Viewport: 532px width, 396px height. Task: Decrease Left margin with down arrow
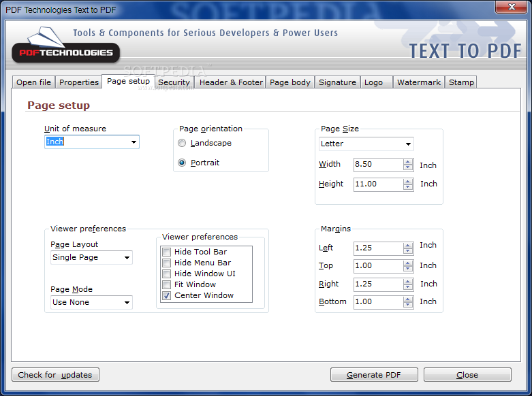408,251
